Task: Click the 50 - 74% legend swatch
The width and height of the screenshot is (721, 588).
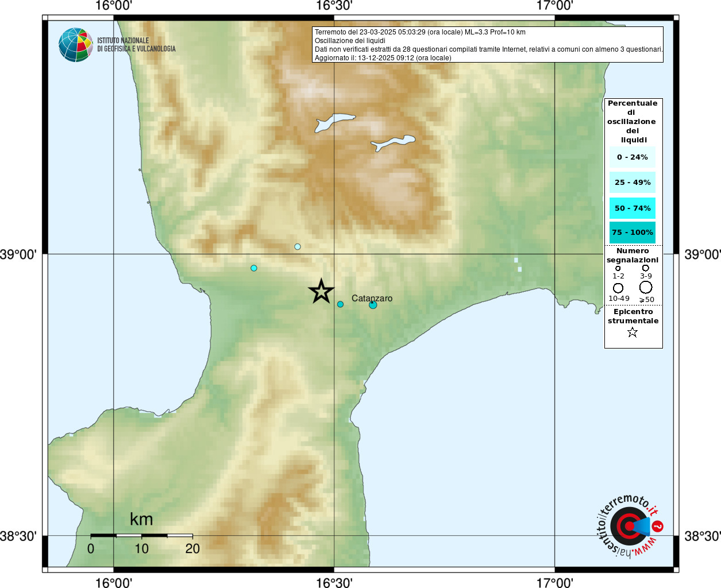Action: (633, 208)
